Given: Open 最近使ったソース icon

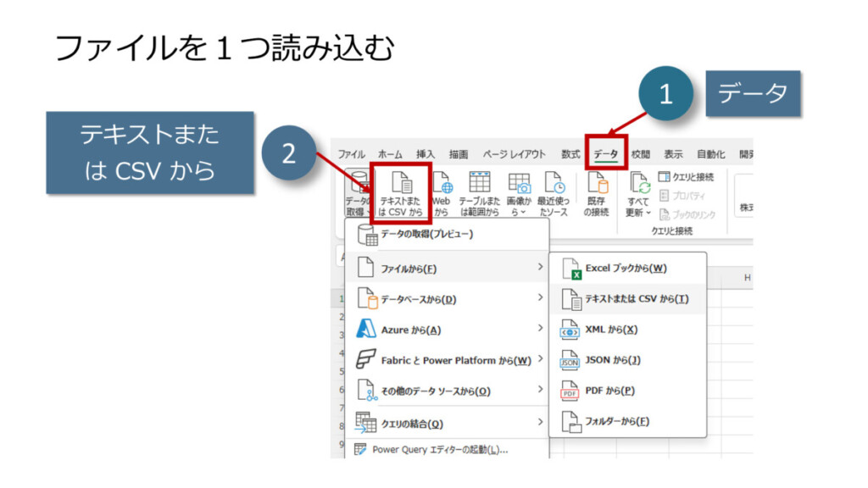Looking at the screenshot, I should click(x=553, y=194).
